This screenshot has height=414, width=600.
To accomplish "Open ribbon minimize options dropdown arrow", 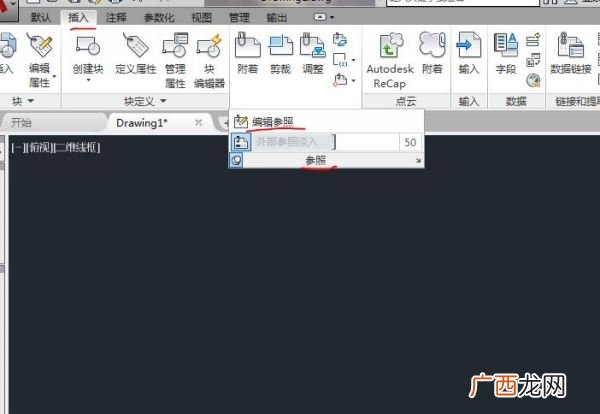I will 332,17.
